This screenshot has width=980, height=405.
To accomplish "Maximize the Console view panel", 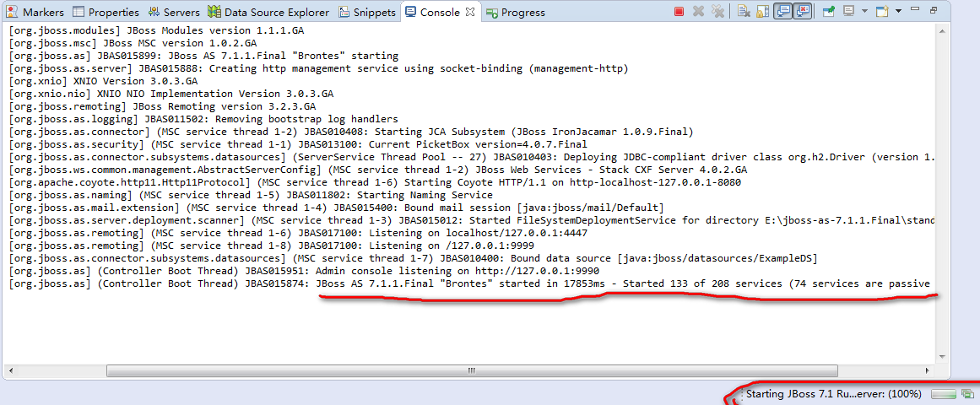I will [x=934, y=10].
